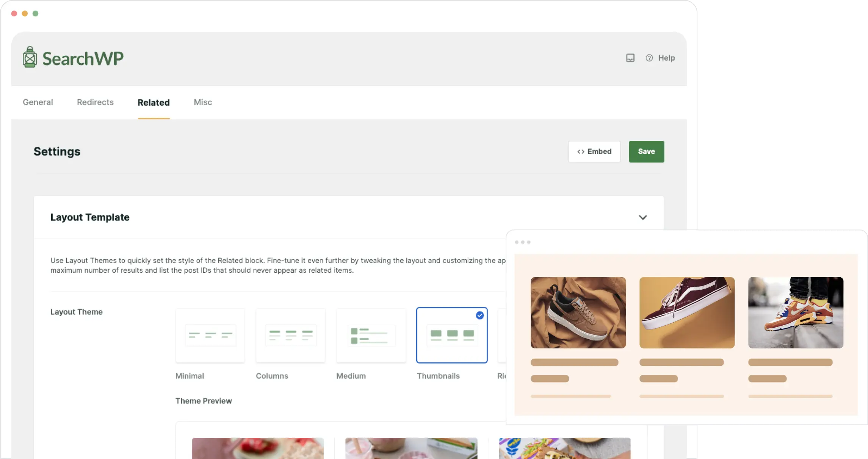This screenshot has width=868, height=459.
Task: Click the inbox icon next to Help
Action: (x=630, y=58)
